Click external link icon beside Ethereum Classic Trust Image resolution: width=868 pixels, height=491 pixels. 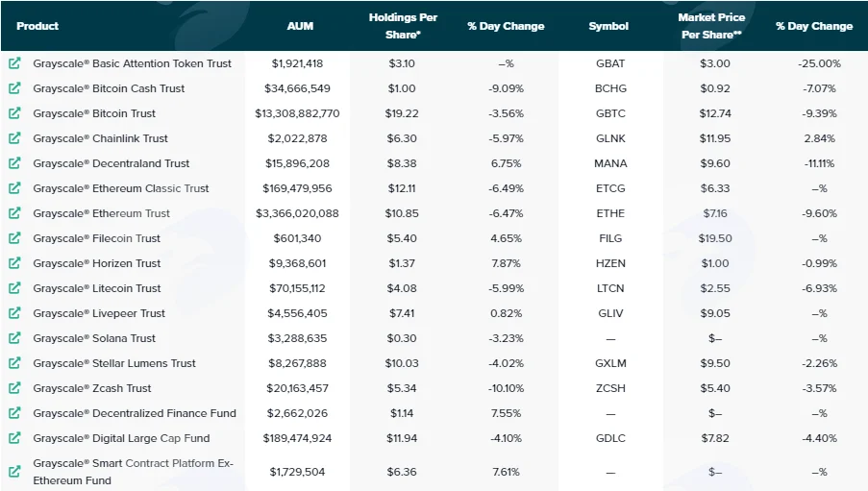[x=14, y=188]
